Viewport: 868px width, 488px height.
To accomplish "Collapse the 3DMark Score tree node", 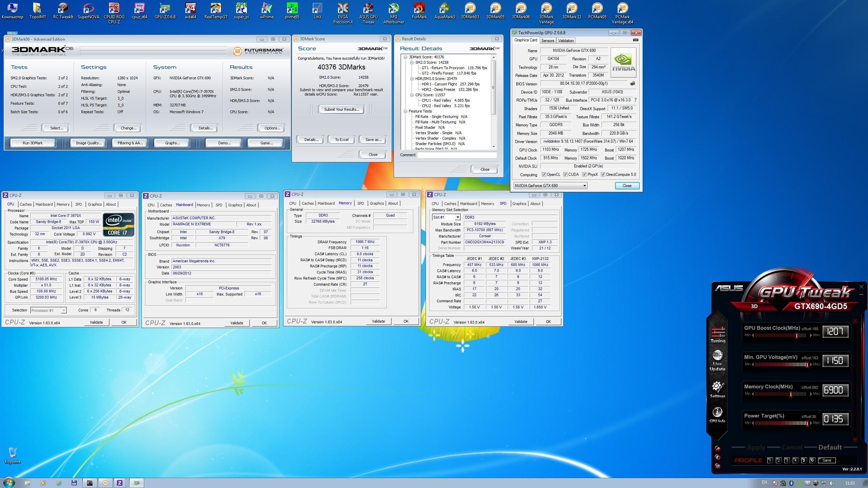I will [405, 57].
